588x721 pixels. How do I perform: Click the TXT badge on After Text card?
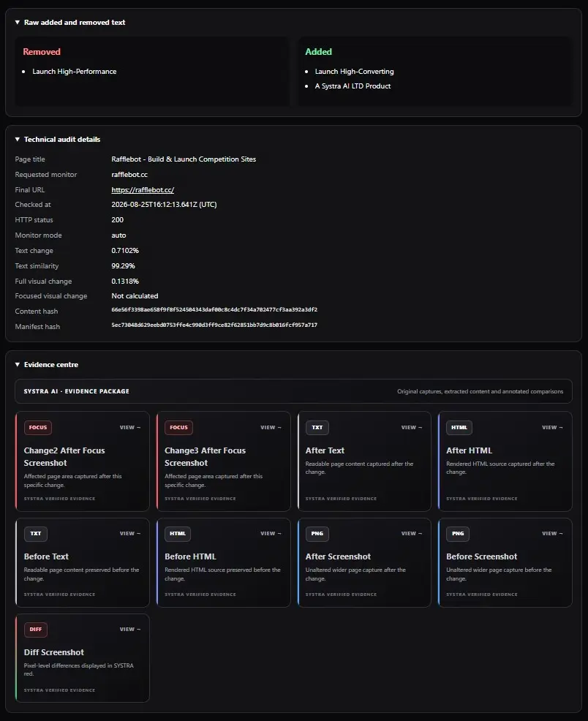tap(317, 428)
